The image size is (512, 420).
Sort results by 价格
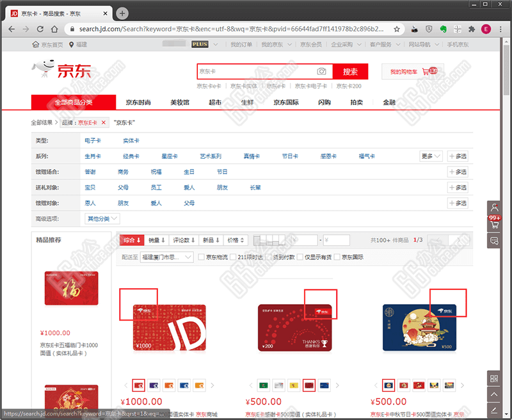pyautogui.click(x=236, y=240)
